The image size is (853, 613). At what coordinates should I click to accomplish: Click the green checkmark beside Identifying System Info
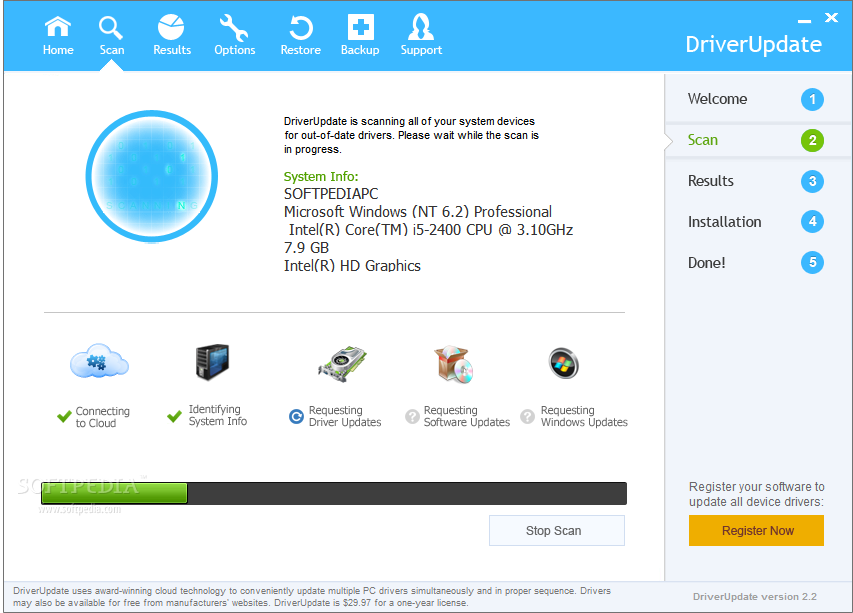175,416
